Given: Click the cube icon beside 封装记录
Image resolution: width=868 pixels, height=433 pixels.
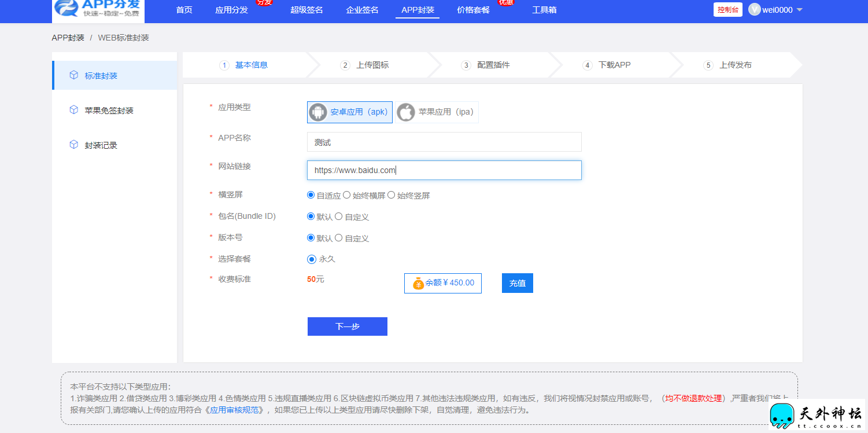Looking at the screenshot, I should 73,145.
